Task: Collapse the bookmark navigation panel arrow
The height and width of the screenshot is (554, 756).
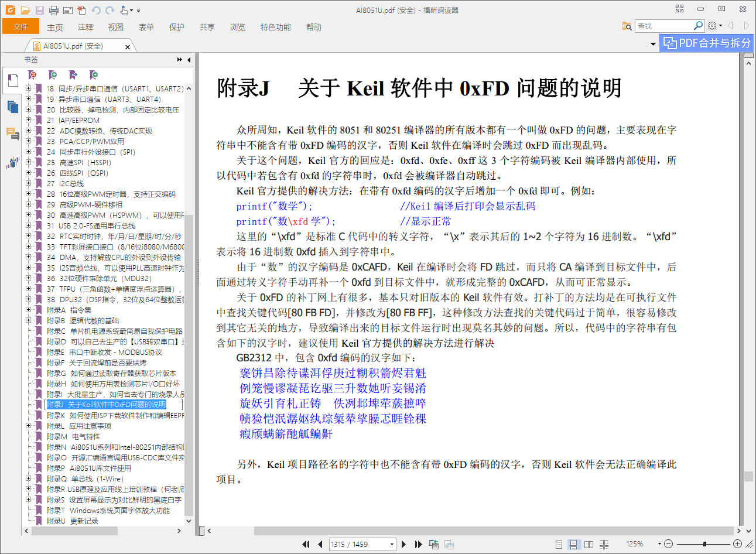Action: pyautogui.click(x=189, y=60)
